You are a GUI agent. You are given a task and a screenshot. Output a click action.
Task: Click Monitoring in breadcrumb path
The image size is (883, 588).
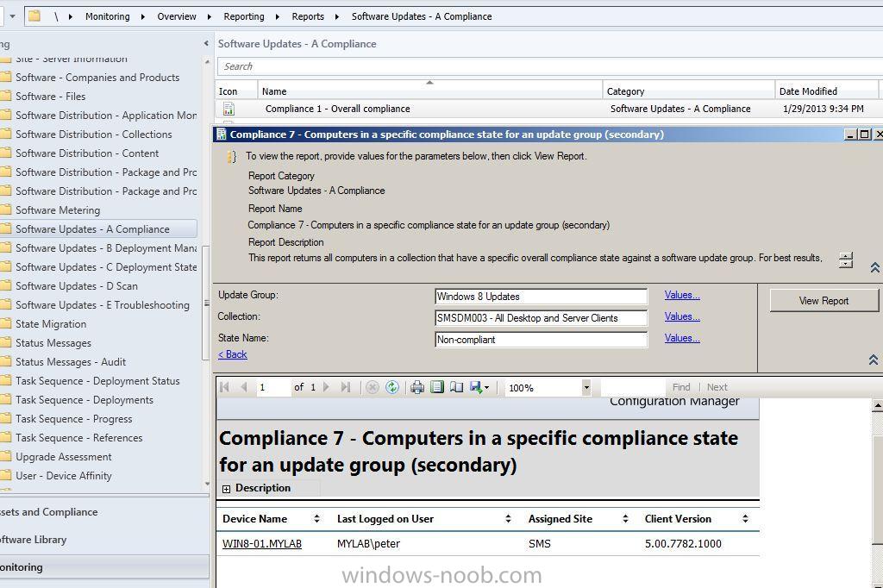point(108,16)
